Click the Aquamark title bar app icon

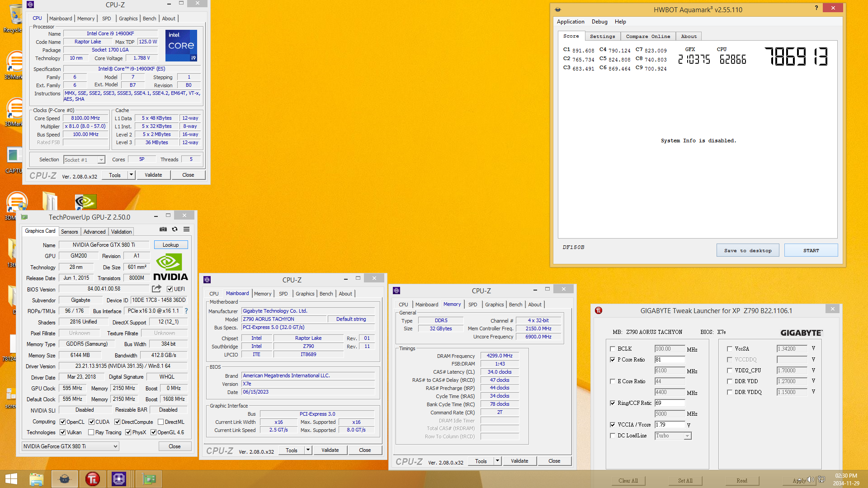point(558,9)
